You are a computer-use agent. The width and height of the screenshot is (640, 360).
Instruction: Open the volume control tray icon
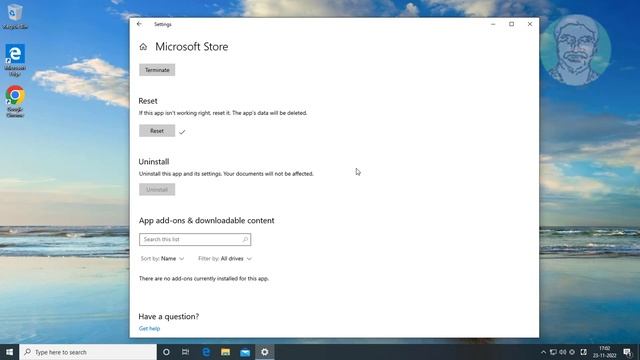[x=563, y=352]
